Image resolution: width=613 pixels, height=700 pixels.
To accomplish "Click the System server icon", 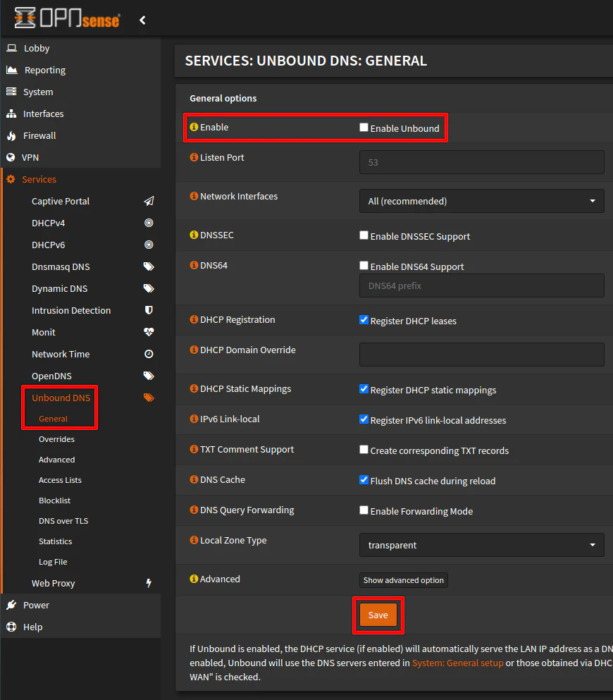I will click(x=11, y=92).
